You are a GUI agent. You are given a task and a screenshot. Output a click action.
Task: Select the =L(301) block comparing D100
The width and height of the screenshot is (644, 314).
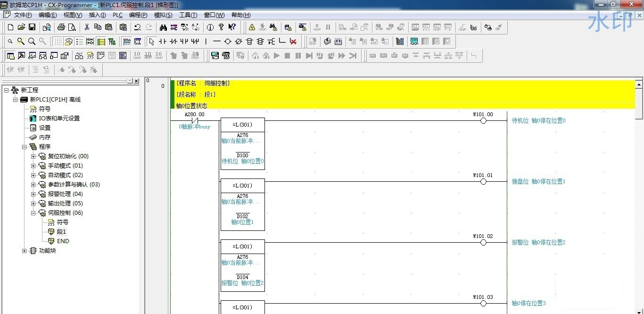click(243, 144)
